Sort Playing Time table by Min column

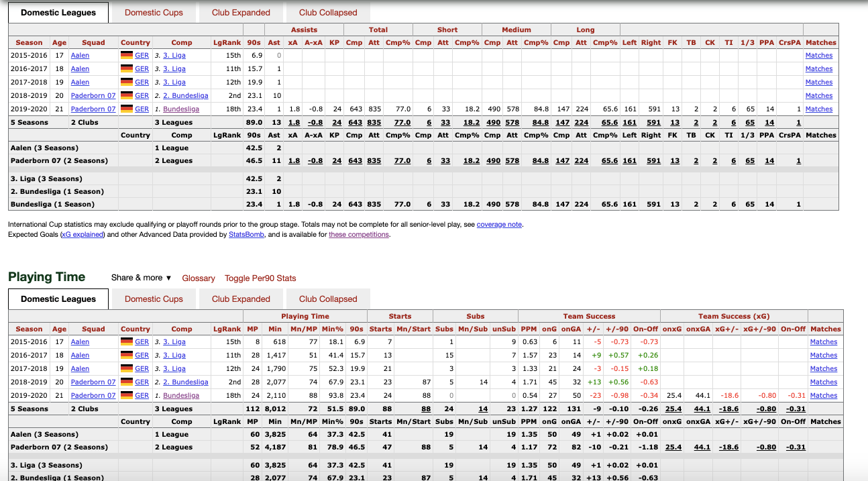click(275, 329)
